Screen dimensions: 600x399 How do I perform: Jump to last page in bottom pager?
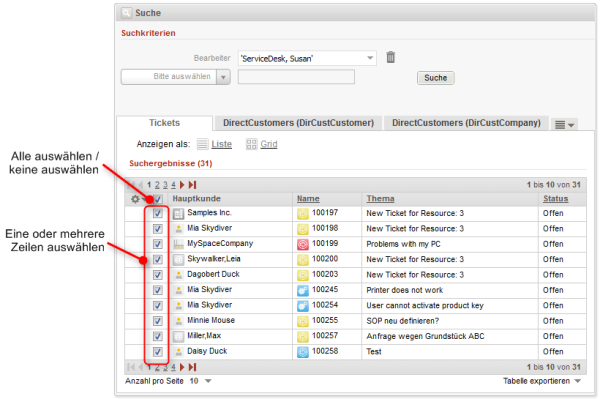pos(192,367)
